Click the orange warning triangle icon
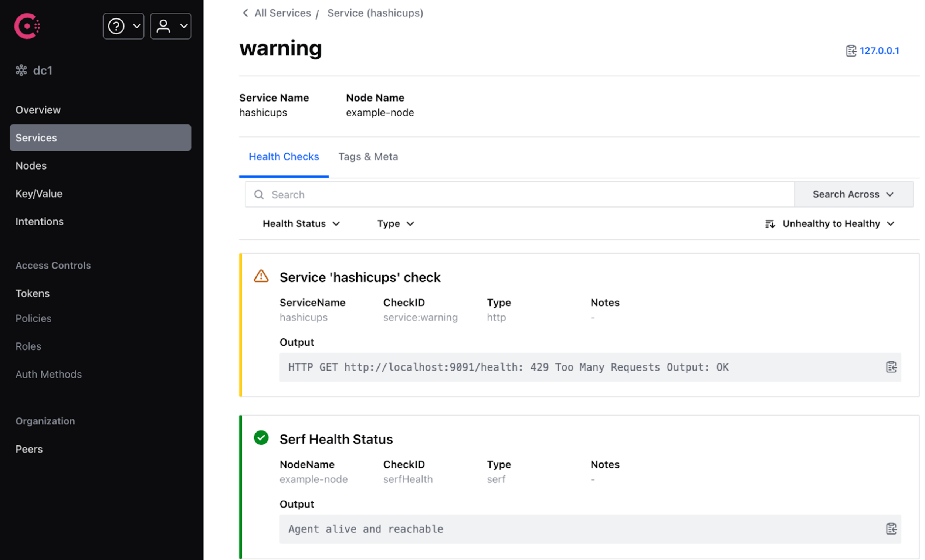925x560 pixels. [261, 276]
